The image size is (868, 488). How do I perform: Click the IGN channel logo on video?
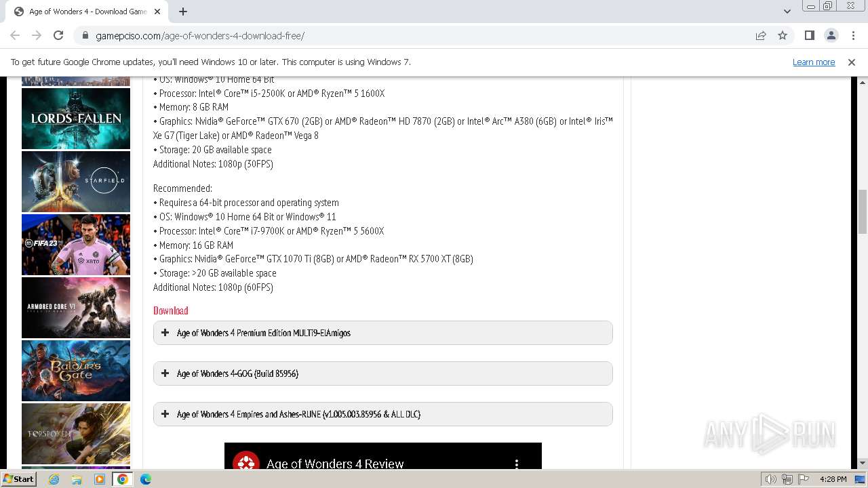(x=245, y=462)
